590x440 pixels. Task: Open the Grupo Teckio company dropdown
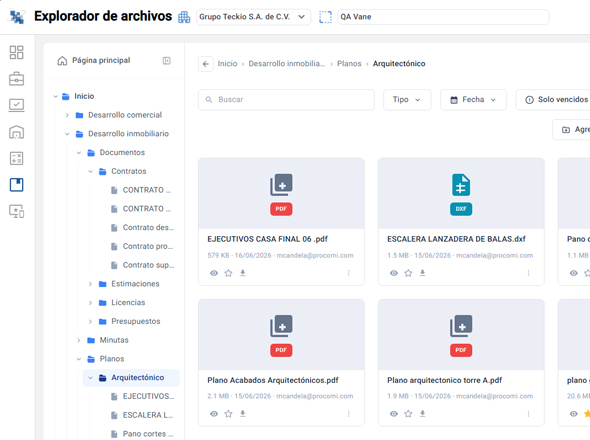coord(253,17)
